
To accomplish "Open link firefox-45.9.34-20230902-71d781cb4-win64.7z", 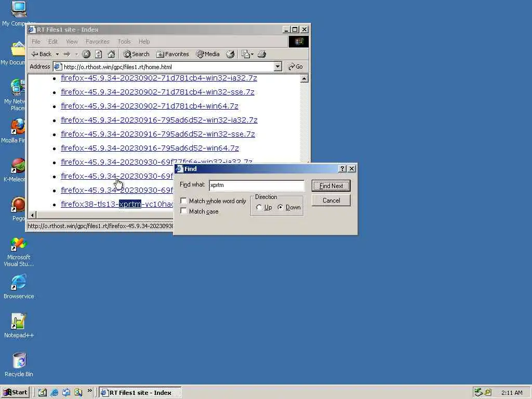I will coord(149,106).
